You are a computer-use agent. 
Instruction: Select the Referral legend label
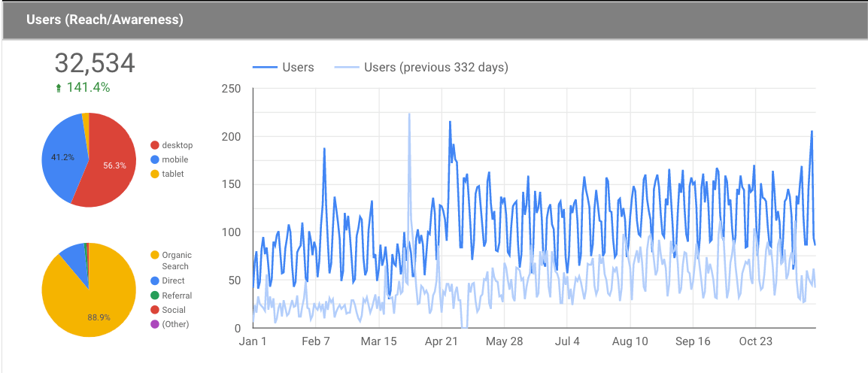(178, 296)
